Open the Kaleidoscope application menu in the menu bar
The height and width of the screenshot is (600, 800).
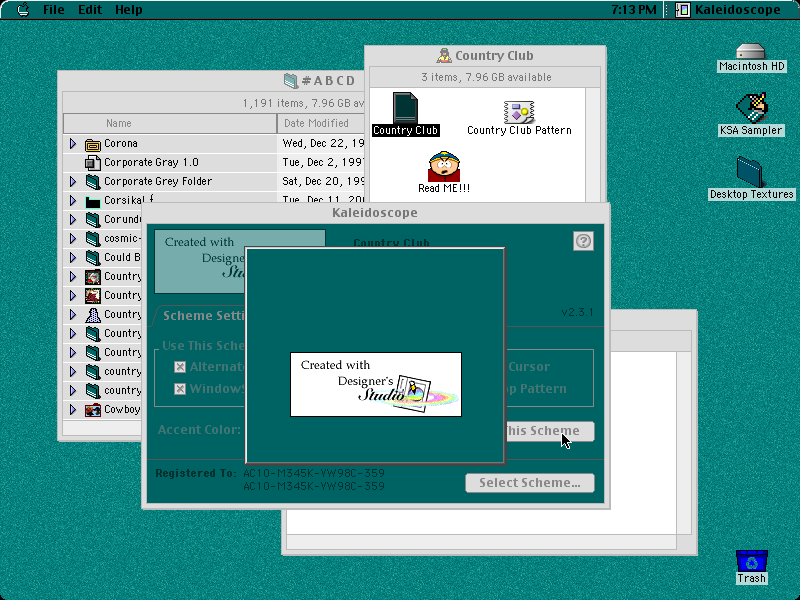(x=730, y=10)
